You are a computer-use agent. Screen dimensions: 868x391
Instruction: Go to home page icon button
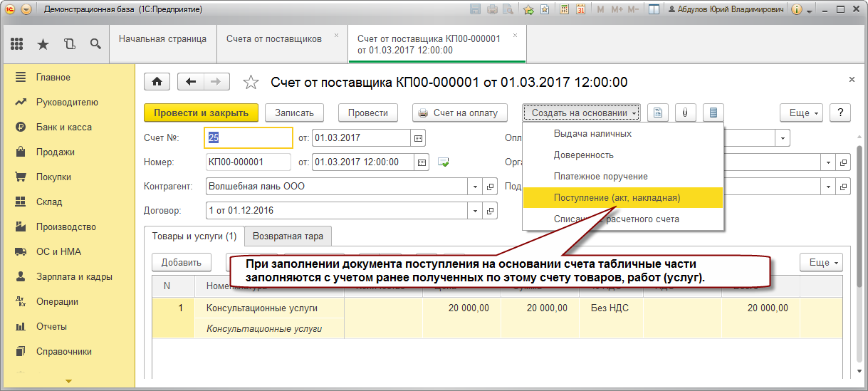tap(157, 82)
